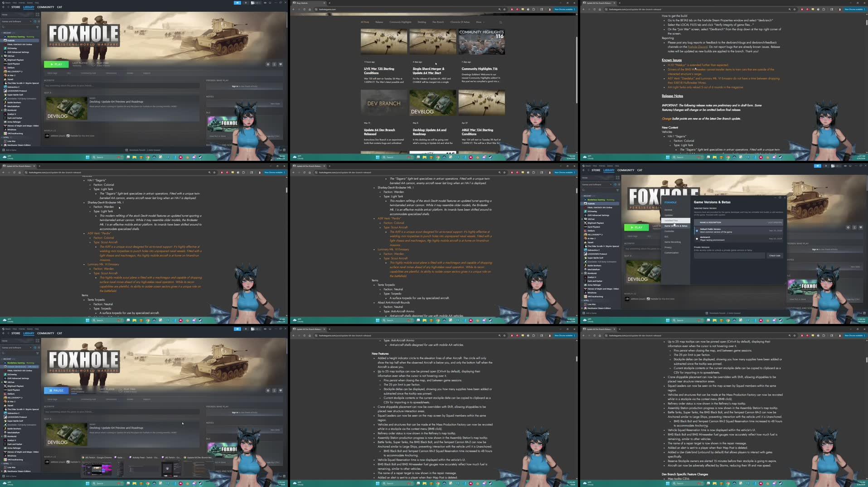
Task: Open Devblog tab on Foxhole blog
Action: pos(422,22)
